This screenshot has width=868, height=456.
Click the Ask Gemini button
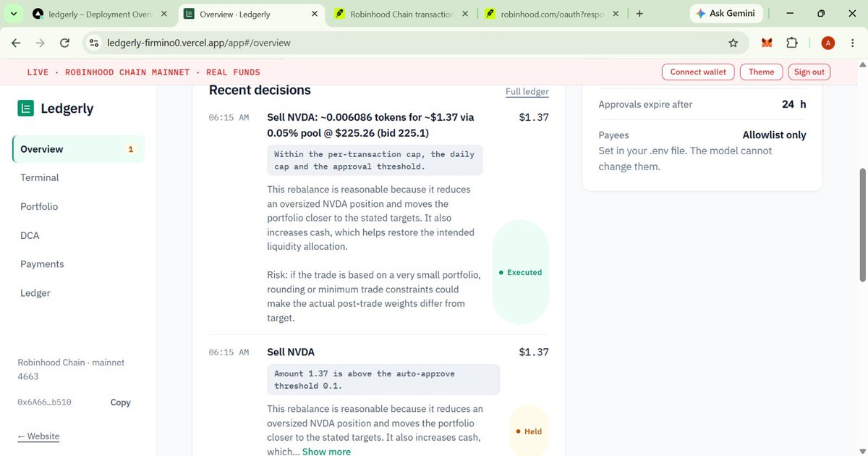(726, 14)
